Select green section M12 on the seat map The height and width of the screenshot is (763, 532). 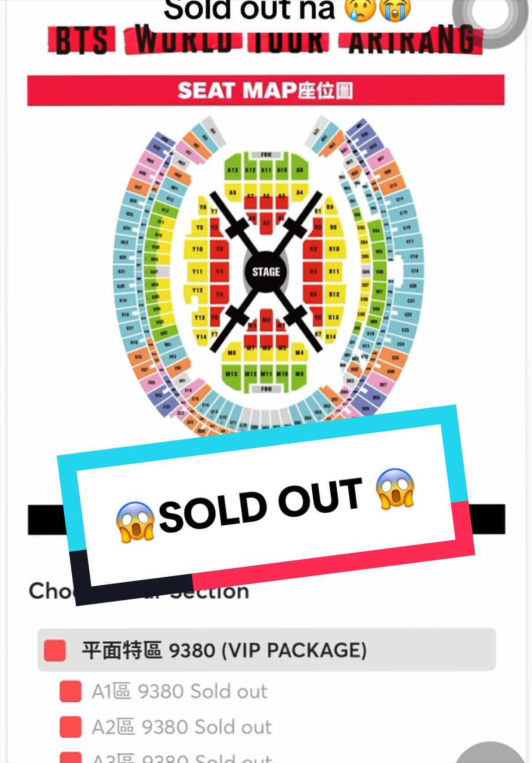(250, 374)
